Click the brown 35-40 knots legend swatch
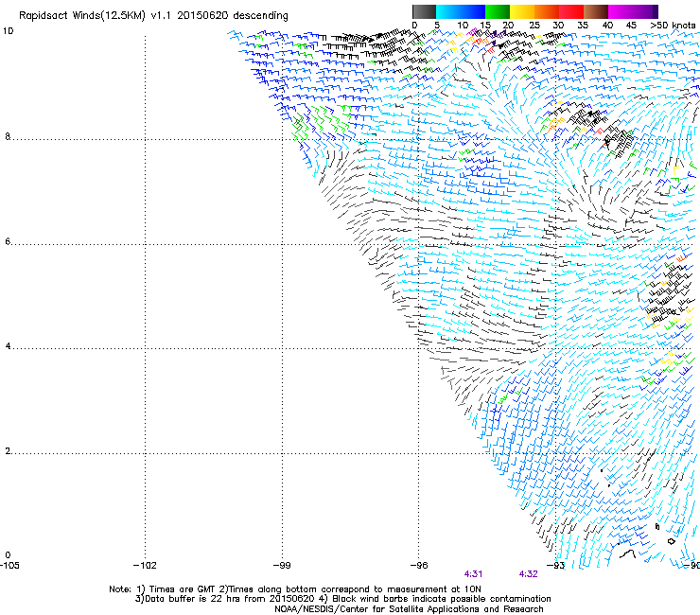 [x=596, y=11]
